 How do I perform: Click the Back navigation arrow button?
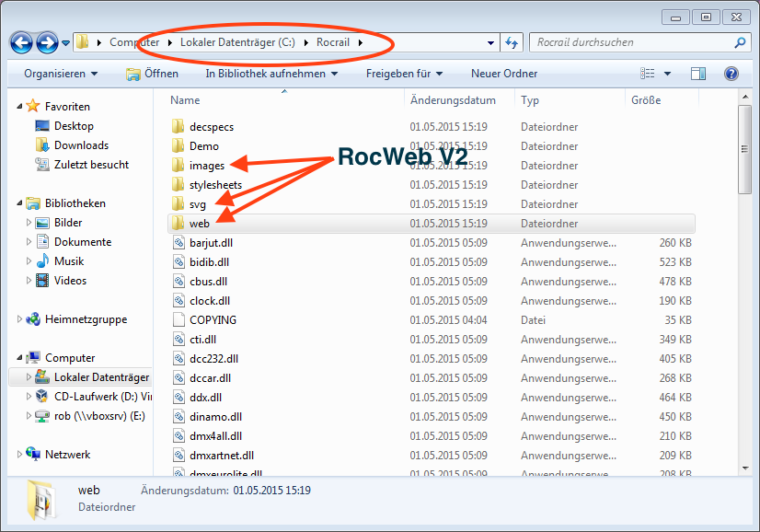[x=22, y=42]
